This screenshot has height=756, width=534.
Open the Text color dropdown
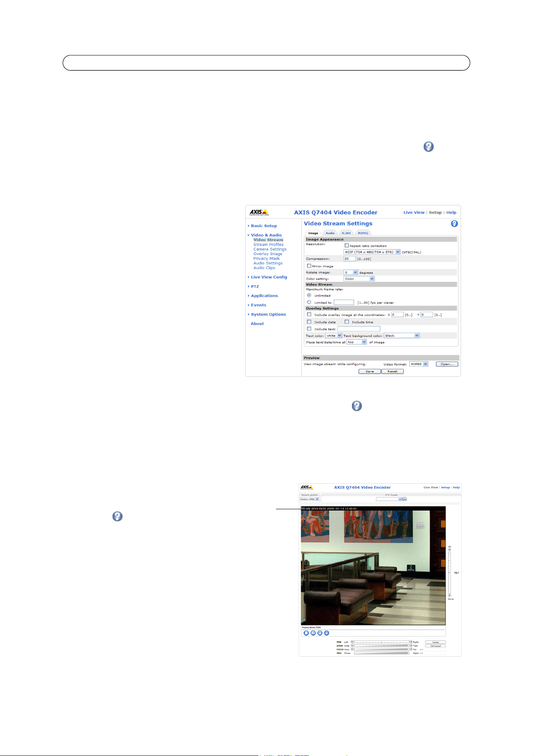tap(334, 336)
